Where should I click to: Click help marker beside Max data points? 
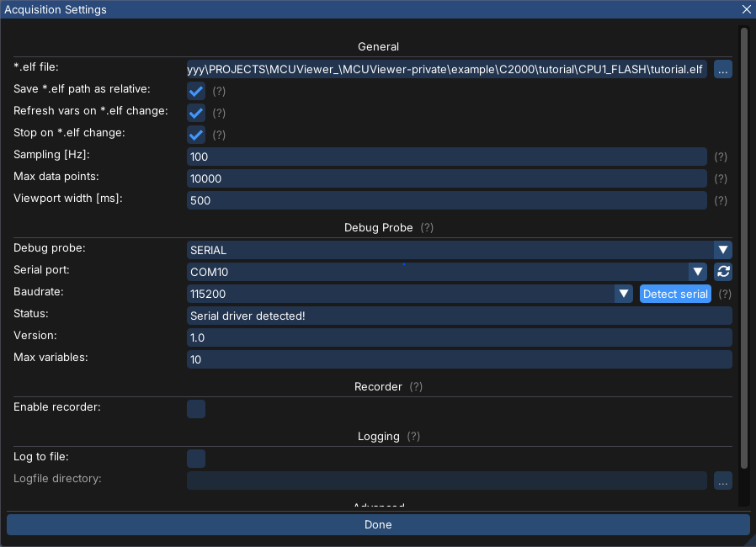point(721,179)
